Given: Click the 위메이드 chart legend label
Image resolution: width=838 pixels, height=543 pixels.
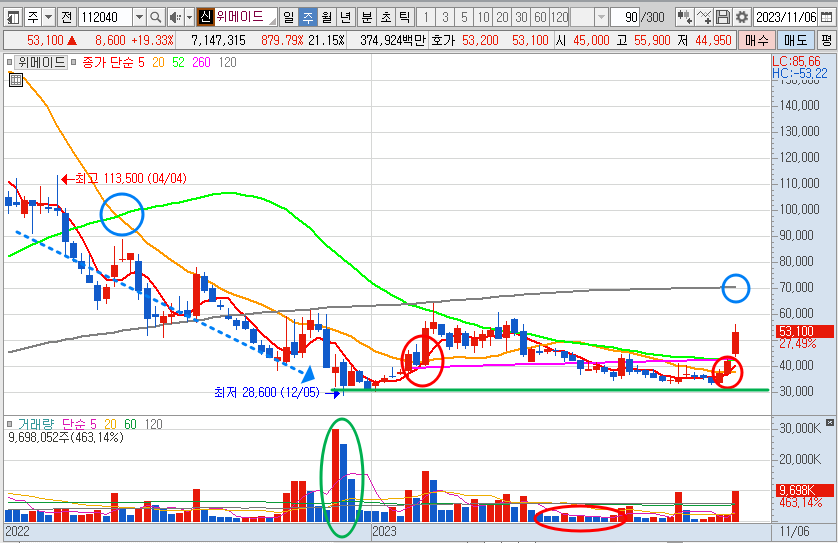Looking at the screenshot, I should (x=41, y=63).
